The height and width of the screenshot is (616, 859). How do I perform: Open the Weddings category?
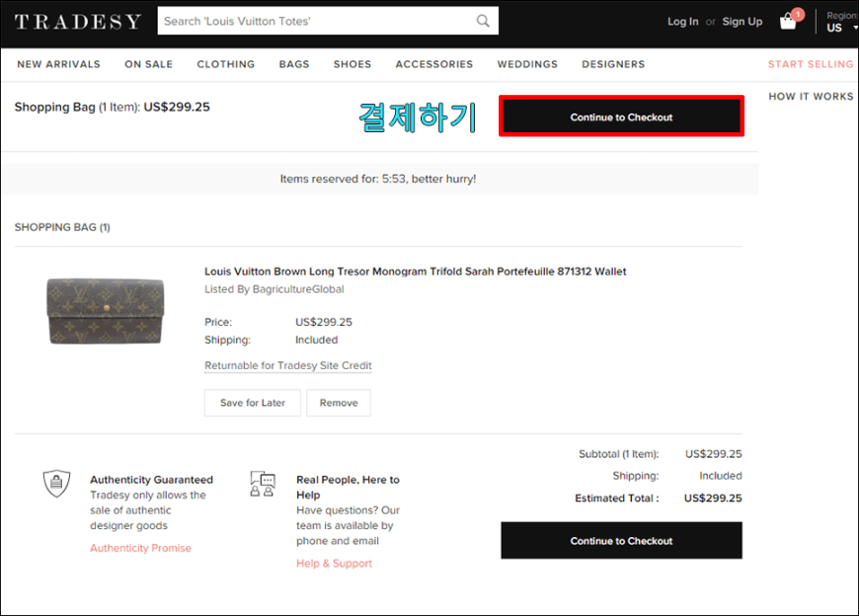pyautogui.click(x=527, y=64)
